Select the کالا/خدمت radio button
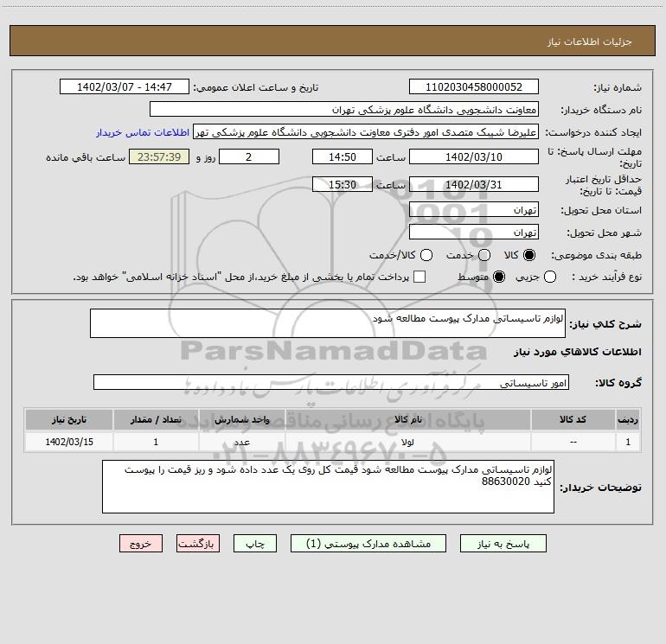 (x=426, y=255)
